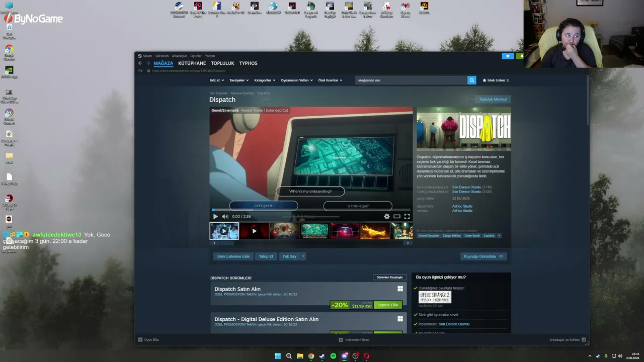The height and width of the screenshot is (362, 644).
Task: Open dropdown arrow beside Yok Say
Action: pyautogui.click(x=303, y=256)
